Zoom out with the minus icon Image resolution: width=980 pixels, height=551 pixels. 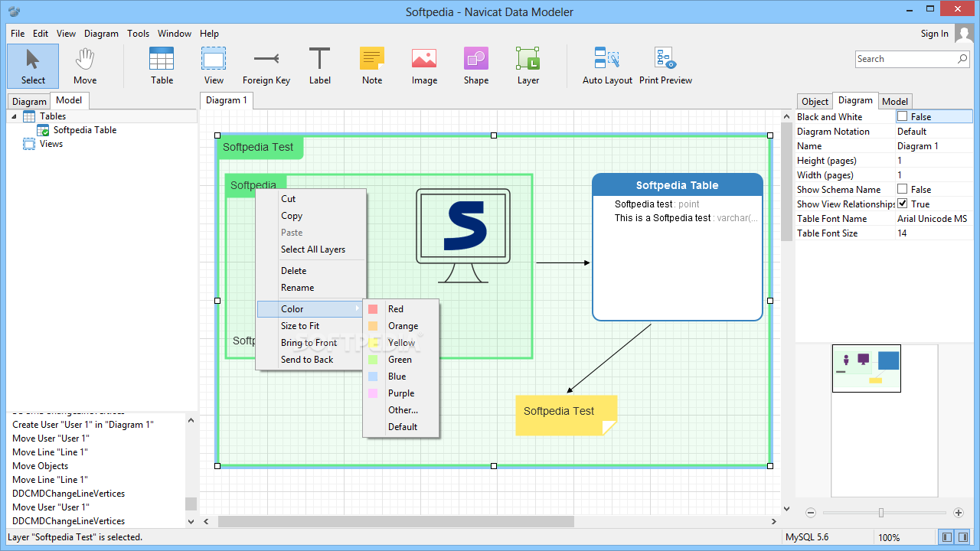pos(811,513)
